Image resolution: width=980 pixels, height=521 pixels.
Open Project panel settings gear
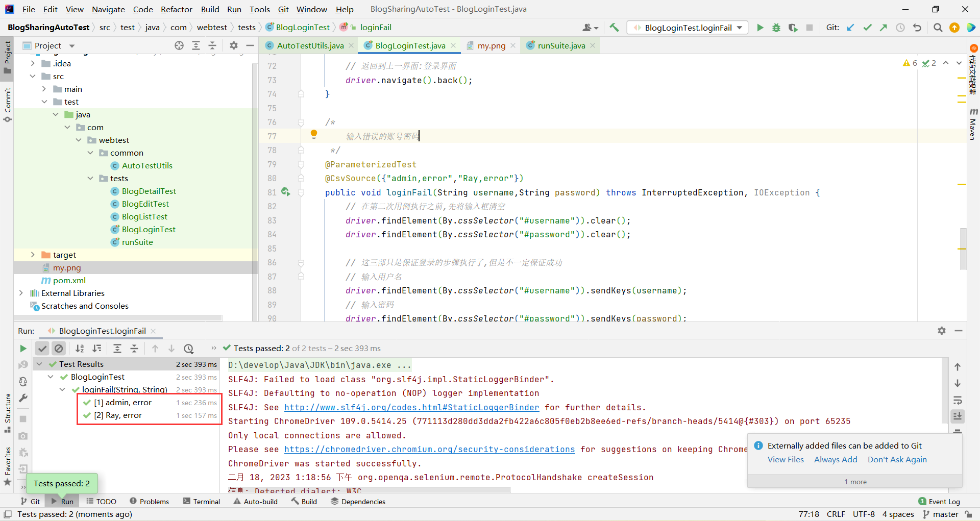(x=234, y=45)
